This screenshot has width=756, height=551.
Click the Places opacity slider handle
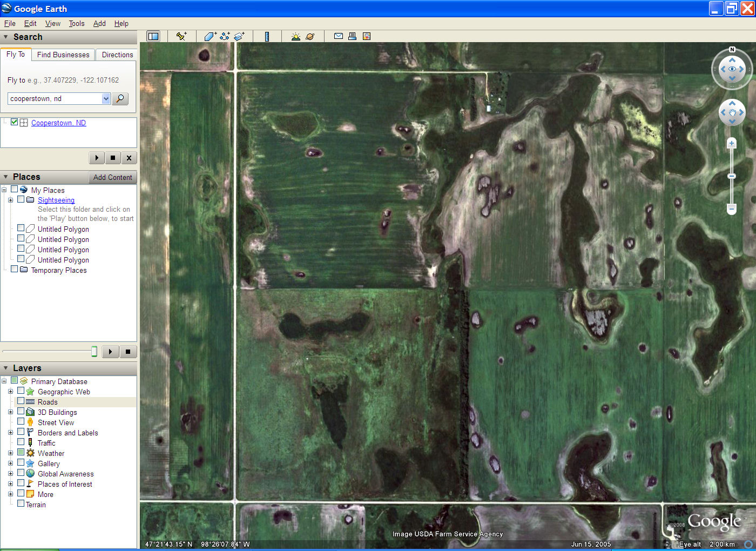[x=94, y=352]
